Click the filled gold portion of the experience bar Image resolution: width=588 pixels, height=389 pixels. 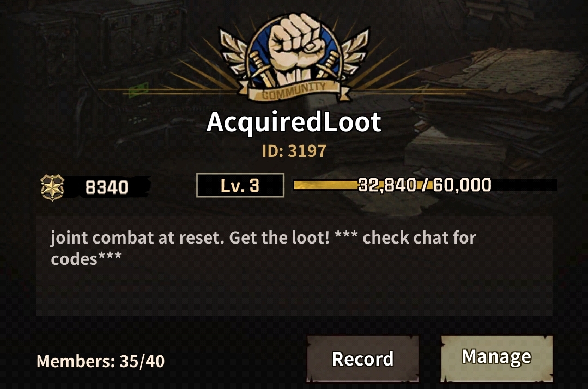[325, 185]
